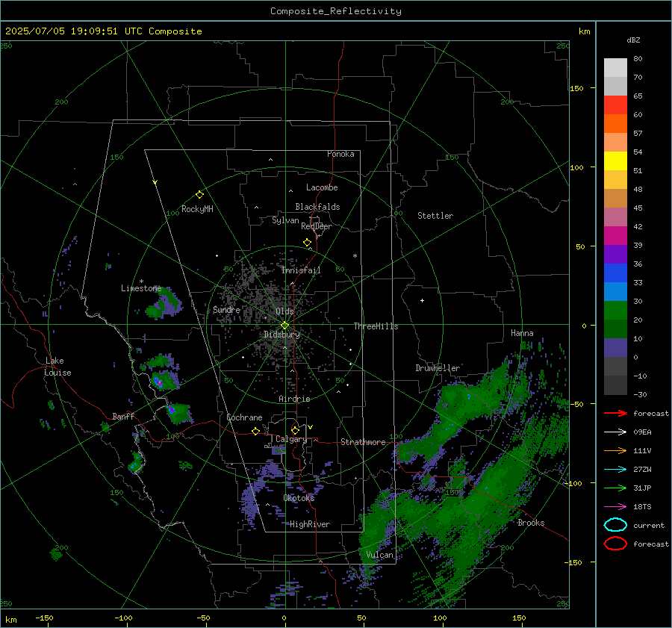672x628 pixels.
Task: Click the red 60–65 dBZ swatch
Action: (615, 105)
